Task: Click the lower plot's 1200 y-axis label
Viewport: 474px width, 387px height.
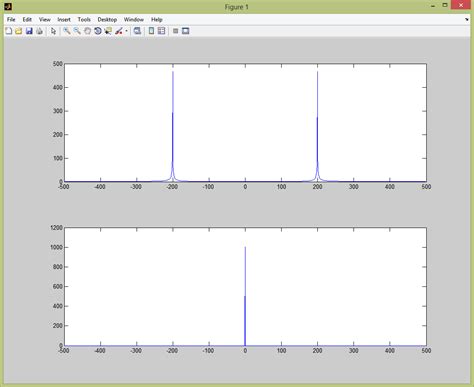Action: pos(56,228)
